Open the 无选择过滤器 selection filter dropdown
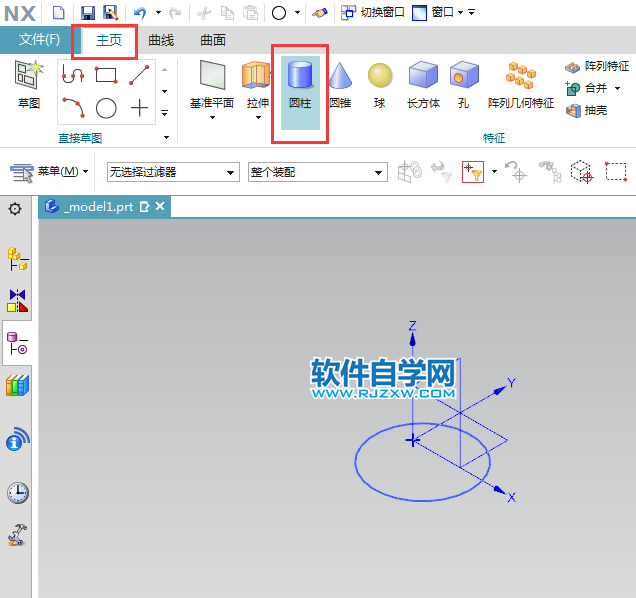636x598 pixels. tap(173, 172)
